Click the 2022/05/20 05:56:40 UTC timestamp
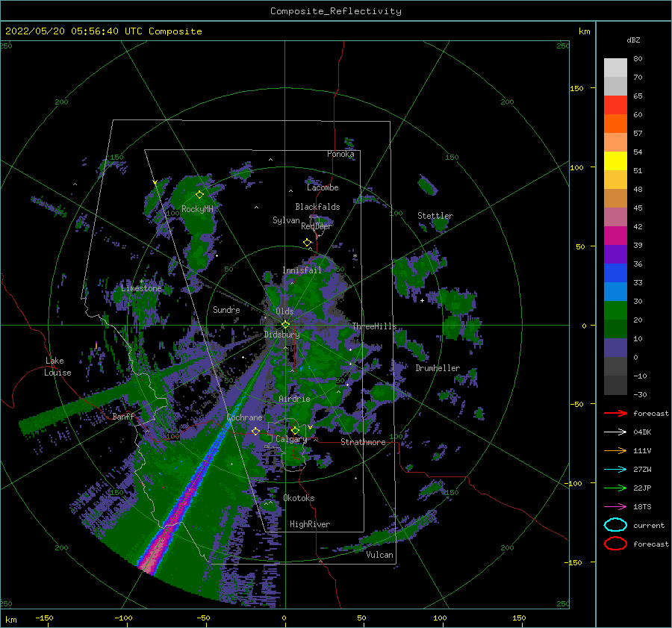This screenshot has height=628, width=672. (73, 31)
